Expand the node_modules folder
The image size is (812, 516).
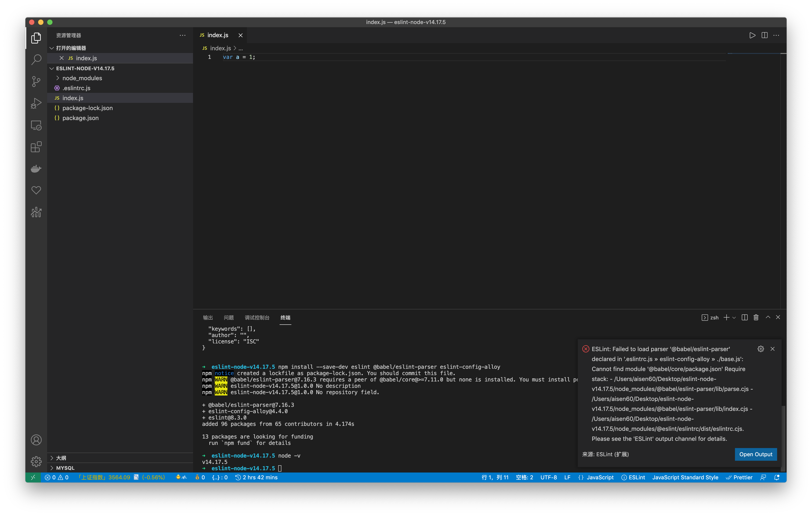[82, 78]
